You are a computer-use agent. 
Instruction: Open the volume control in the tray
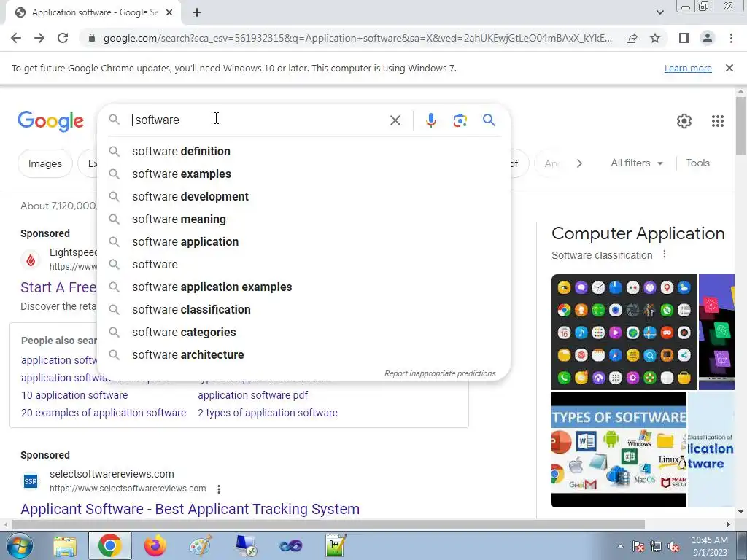click(x=674, y=547)
